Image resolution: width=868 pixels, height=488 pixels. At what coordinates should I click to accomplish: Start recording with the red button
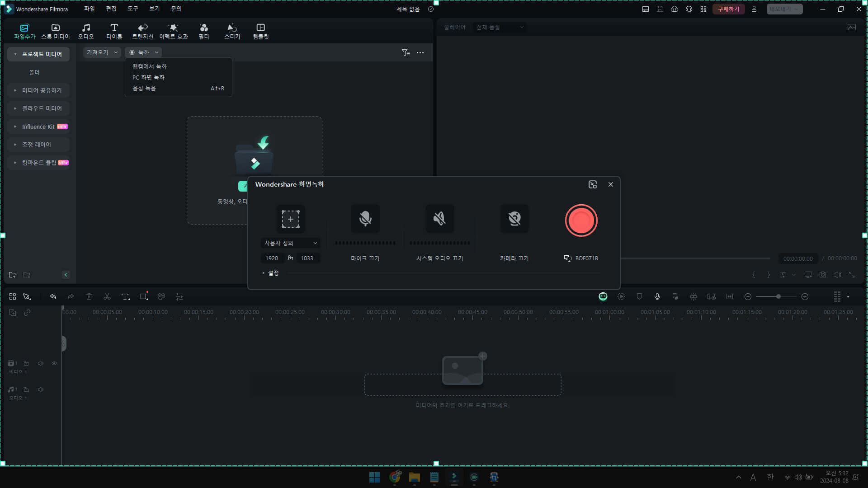[x=581, y=221]
